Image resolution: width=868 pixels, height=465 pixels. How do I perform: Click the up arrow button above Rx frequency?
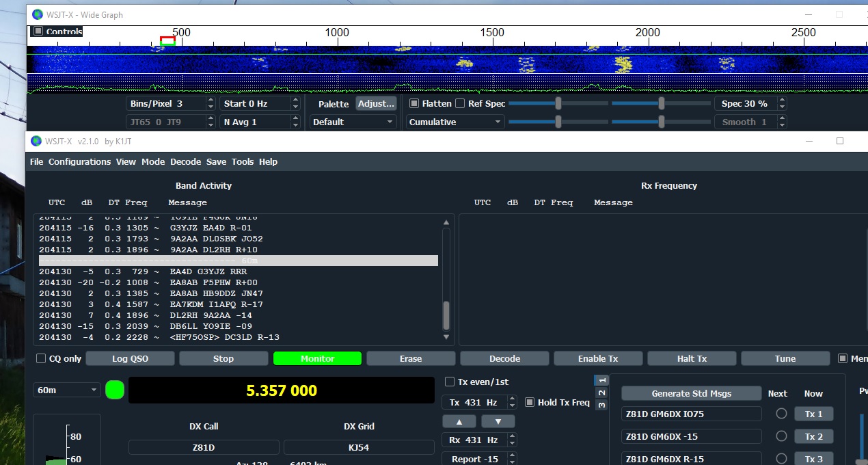[x=459, y=421]
